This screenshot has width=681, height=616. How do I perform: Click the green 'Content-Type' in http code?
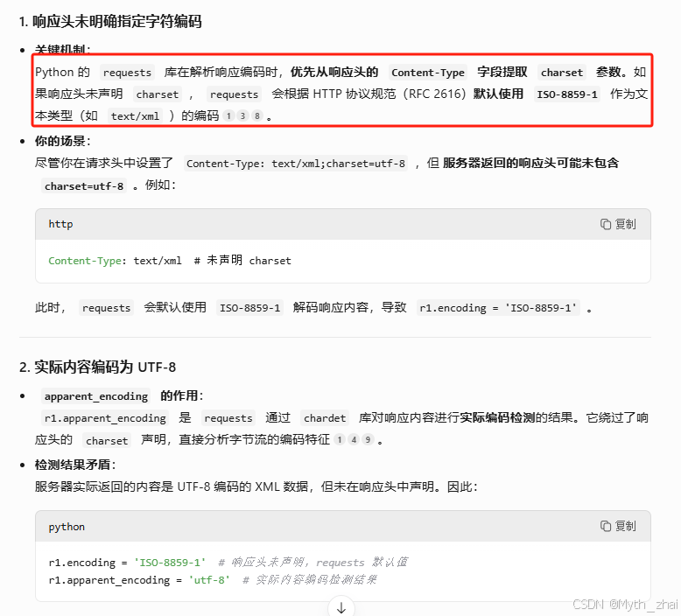[x=85, y=261]
